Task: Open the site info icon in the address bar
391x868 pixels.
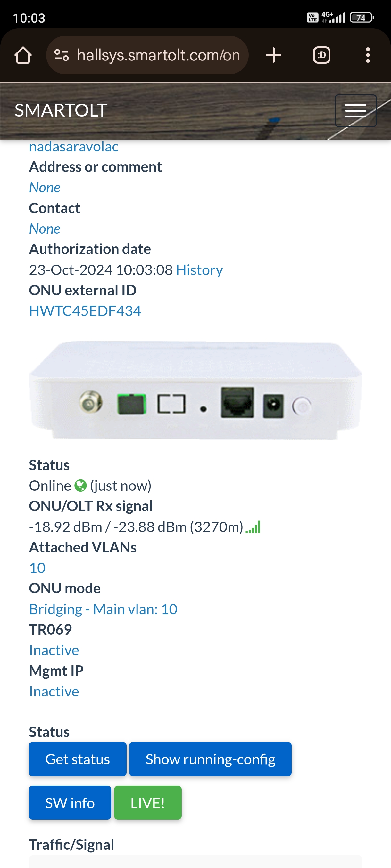Action: coord(62,55)
